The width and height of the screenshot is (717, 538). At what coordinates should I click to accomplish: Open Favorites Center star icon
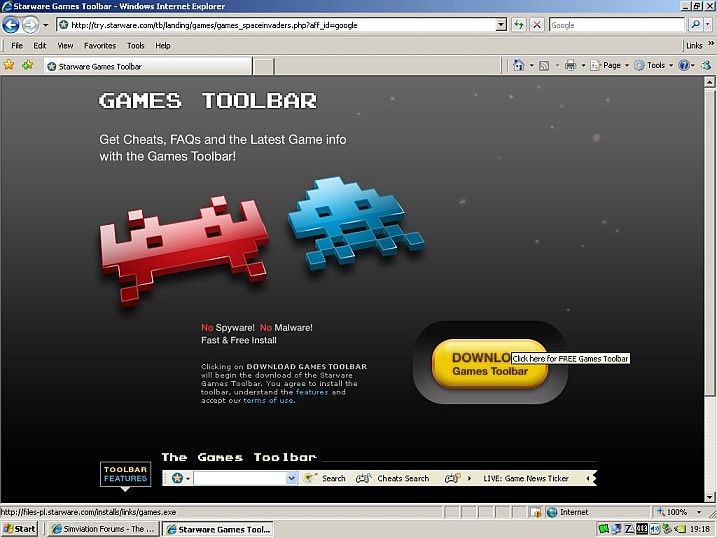(9, 65)
